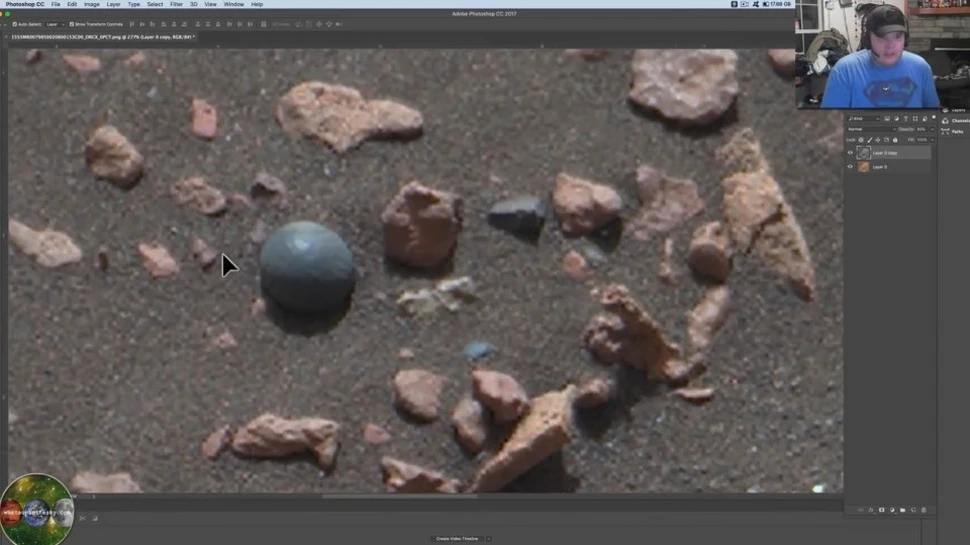Open the collapsed Layers panel icon
The image size is (970, 545).
[x=945, y=110]
